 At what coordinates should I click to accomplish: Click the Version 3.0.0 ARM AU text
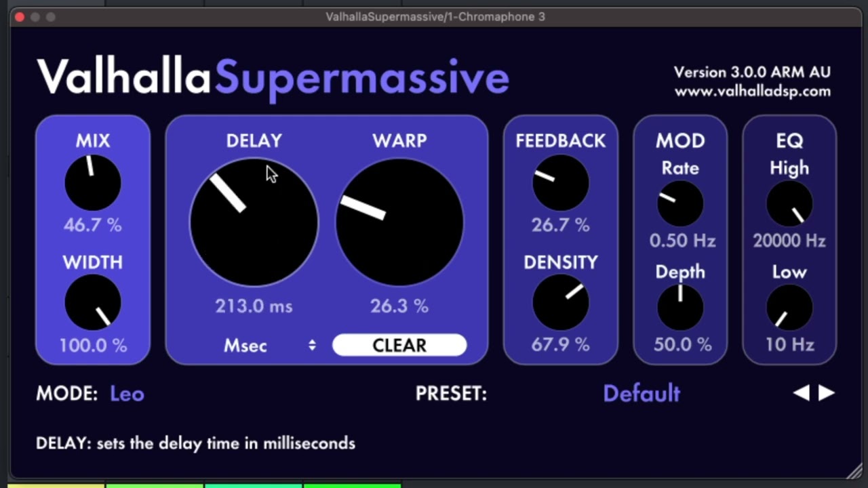point(752,72)
